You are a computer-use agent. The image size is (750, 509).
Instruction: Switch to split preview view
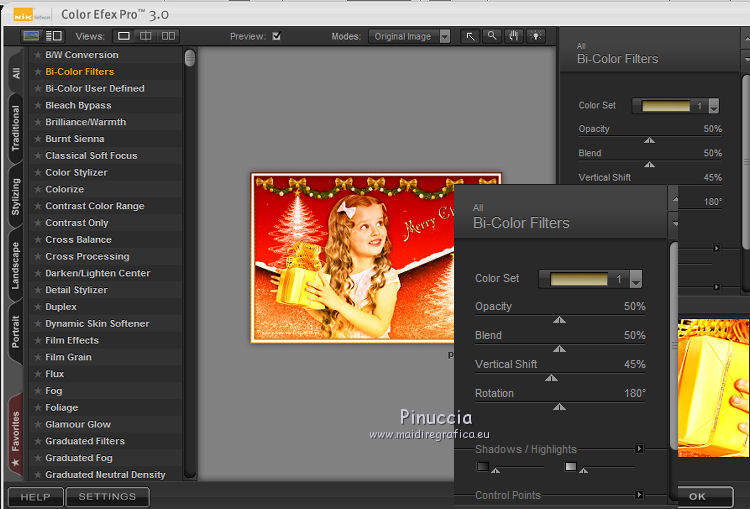coord(146,36)
